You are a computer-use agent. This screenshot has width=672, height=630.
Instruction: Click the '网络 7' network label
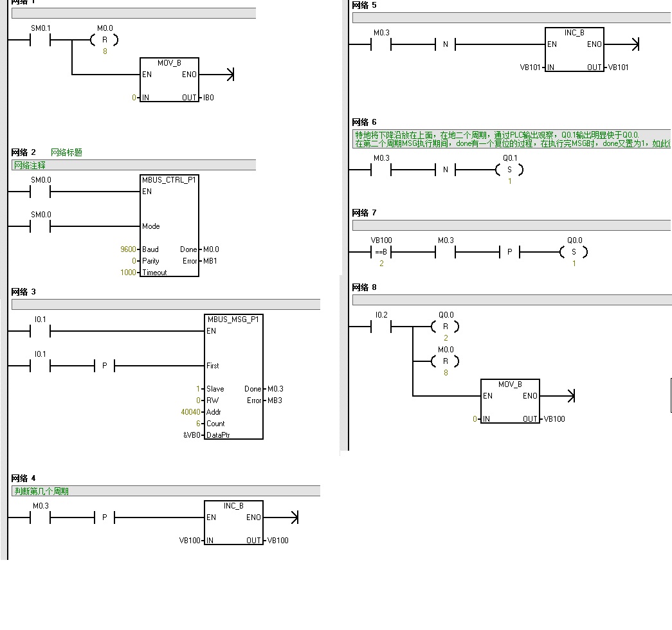(x=364, y=213)
